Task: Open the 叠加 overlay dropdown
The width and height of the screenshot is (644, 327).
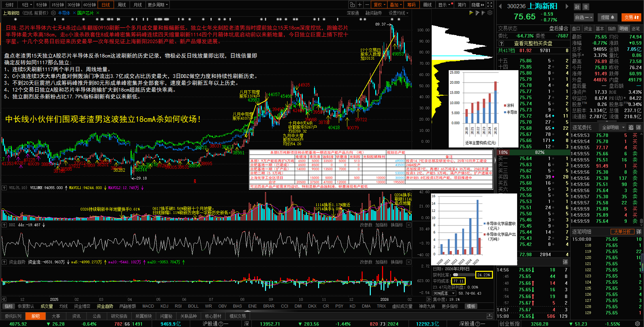Action: tap(396, 5)
